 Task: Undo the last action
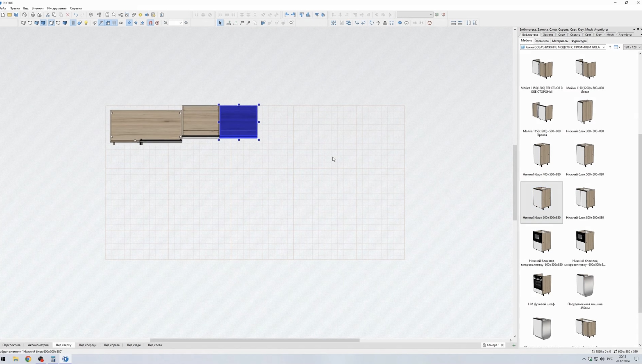tap(76, 15)
